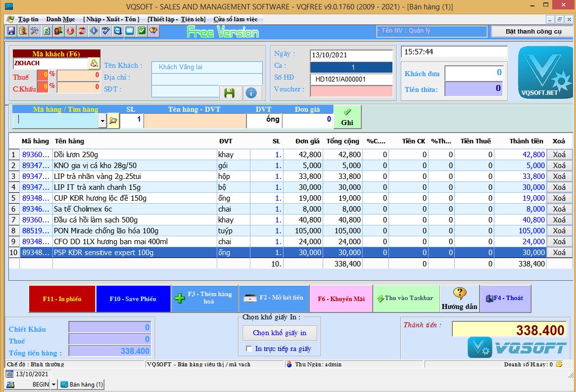
Task: Click Xoá for PON Miracle chống lão hóa
Action: (559, 231)
